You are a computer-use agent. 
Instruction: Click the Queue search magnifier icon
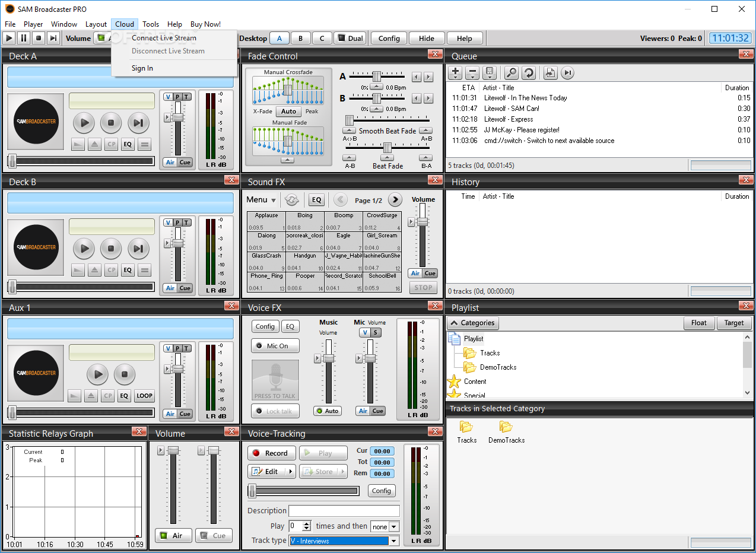[511, 73]
